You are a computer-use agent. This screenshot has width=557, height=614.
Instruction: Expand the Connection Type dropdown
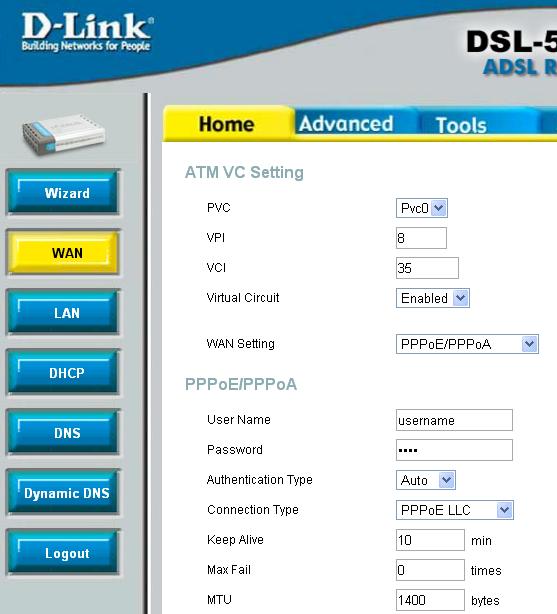pos(454,510)
